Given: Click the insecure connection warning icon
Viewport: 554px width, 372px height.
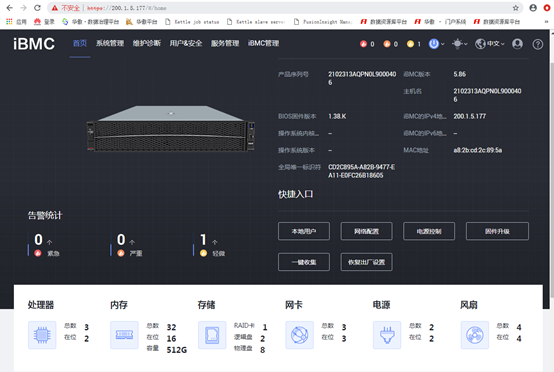Looking at the screenshot, I should [55, 8].
